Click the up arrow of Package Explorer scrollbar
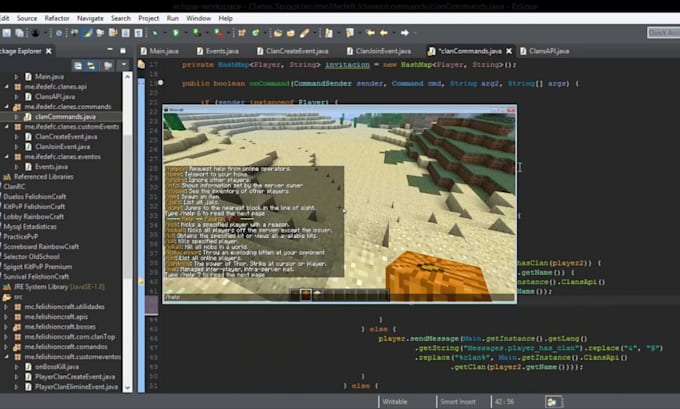Image resolution: width=680 pixels, height=409 pixels. [x=127, y=77]
